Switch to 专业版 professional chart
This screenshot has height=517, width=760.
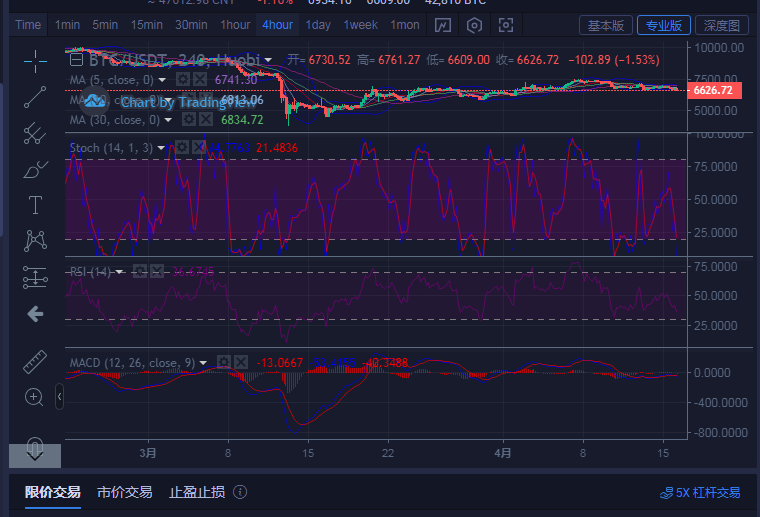click(x=664, y=25)
